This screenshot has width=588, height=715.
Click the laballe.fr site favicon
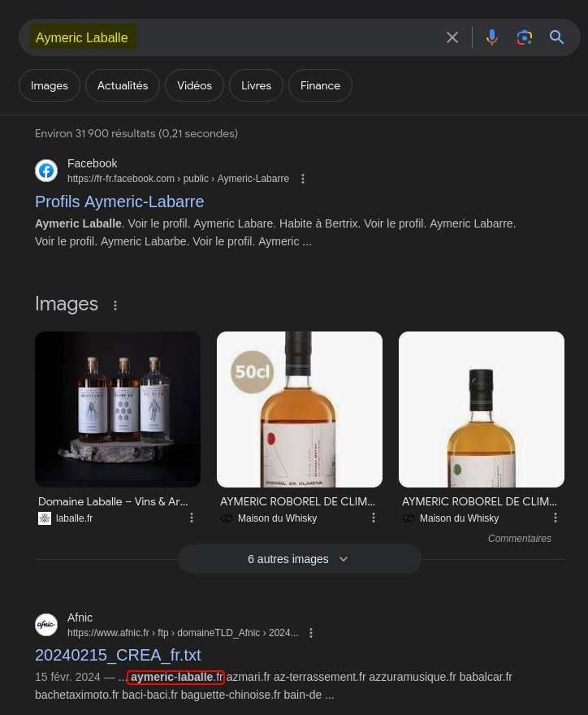pyautogui.click(x=45, y=518)
